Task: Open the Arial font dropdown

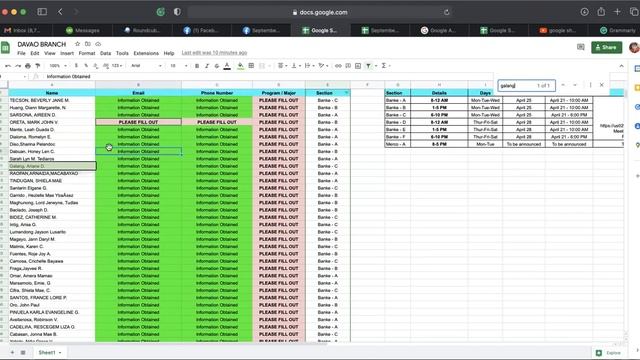Action: (x=146, y=66)
